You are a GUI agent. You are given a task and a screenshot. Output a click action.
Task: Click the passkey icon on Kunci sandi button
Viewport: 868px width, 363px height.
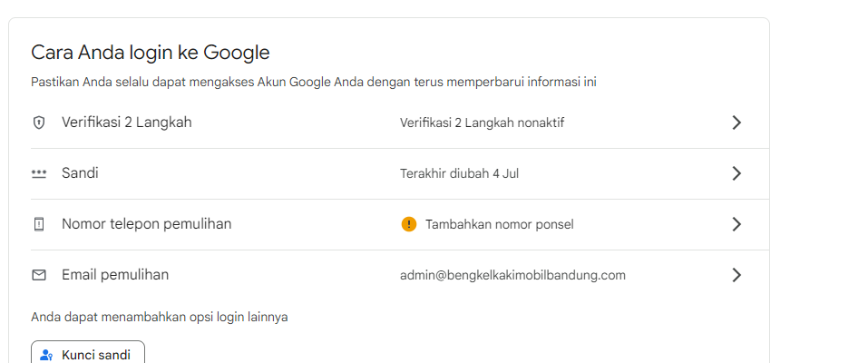click(47, 355)
